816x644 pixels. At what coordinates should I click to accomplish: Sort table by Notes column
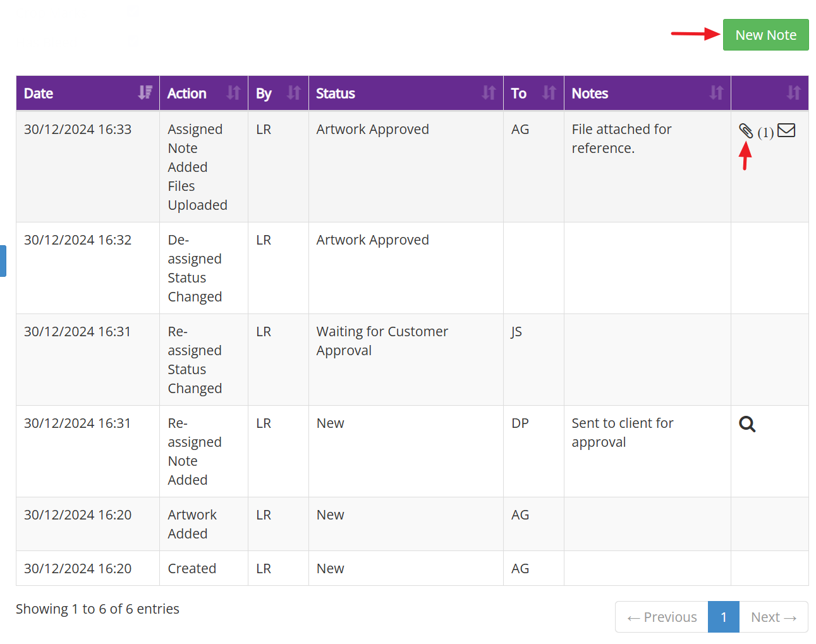pyautogui.click(x=647, y=94)
